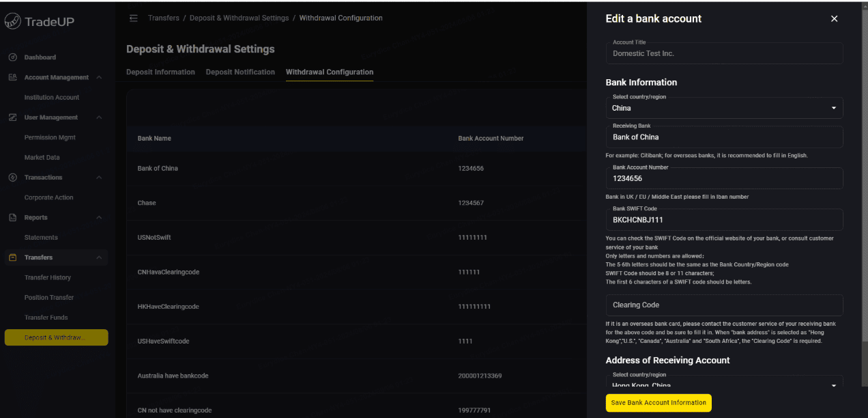Click the Transactions sidebar icon

tap(12, 178)
